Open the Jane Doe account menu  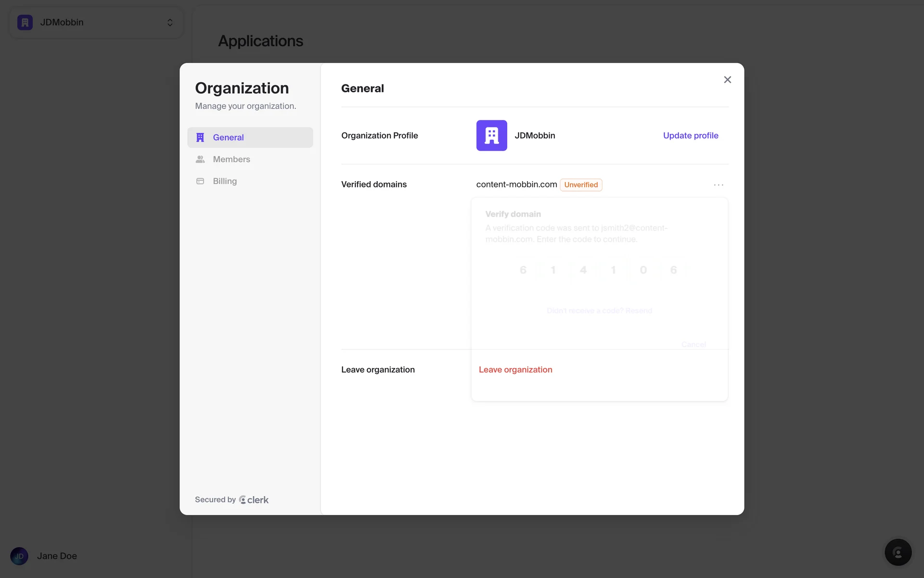pyautogui.click(x=57, y=556)
